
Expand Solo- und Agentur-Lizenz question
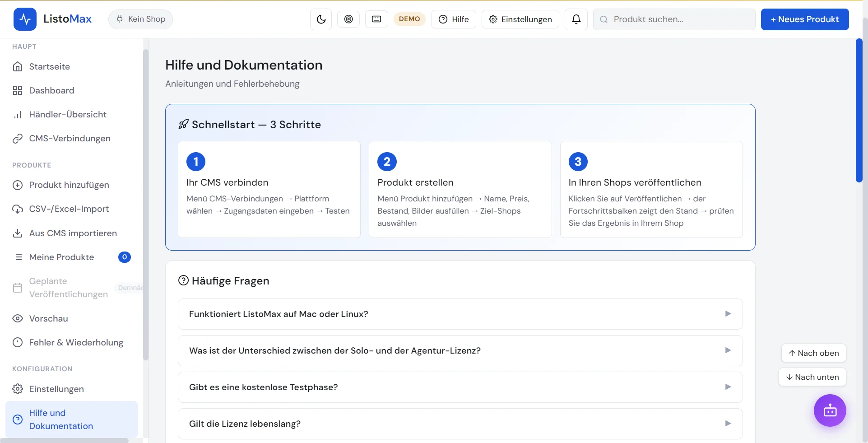(x=460, y=350)
